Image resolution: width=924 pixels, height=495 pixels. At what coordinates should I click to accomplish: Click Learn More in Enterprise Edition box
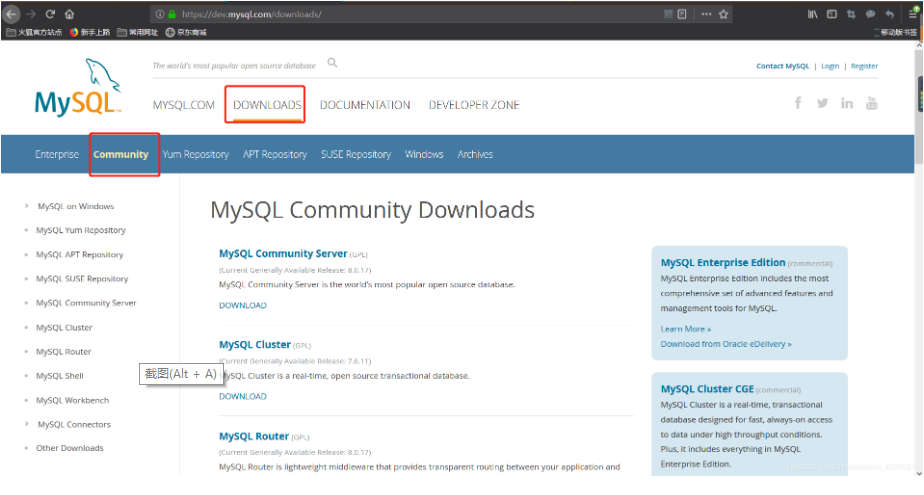coord(686,329)
